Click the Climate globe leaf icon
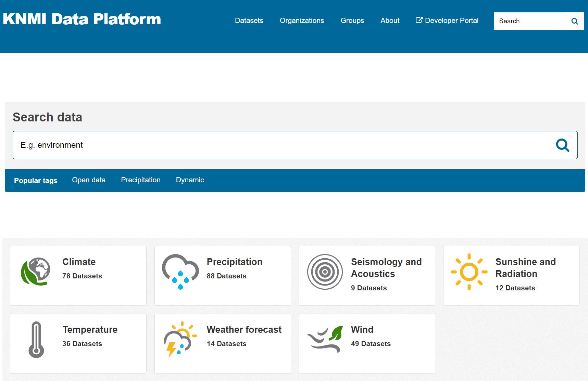The height and width of the screenshot is (381, 588). pos(36,272)
